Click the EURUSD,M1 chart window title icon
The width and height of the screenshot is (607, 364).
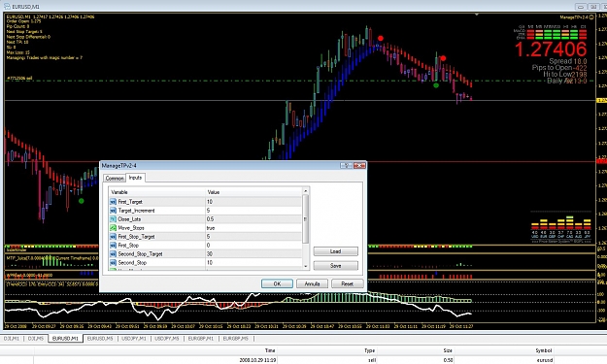[x=7, y=6]
